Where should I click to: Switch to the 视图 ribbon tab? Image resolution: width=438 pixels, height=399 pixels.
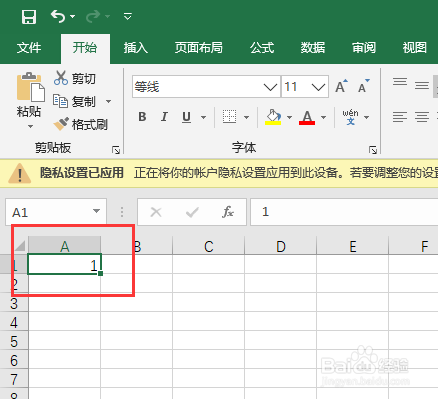click(414, 48)
